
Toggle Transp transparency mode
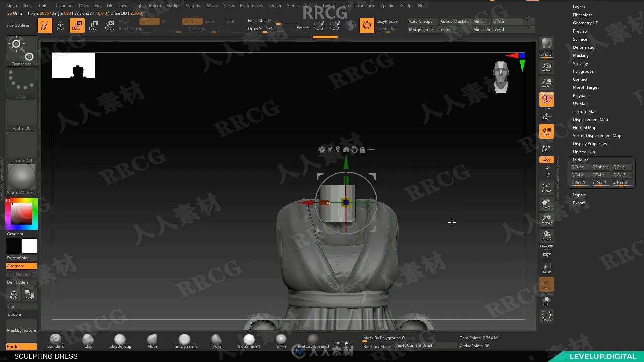point(546,268)
